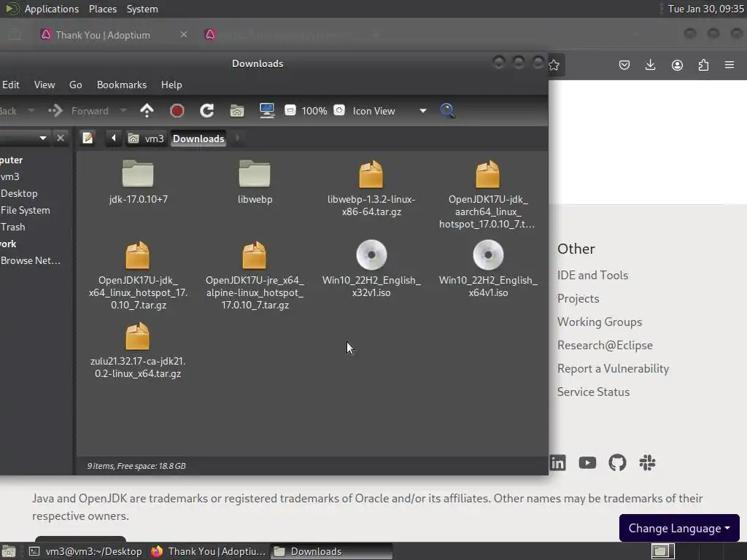Go to the Home folder icon
This screenshot has height=560, width=747.
(x=237, y=111)
